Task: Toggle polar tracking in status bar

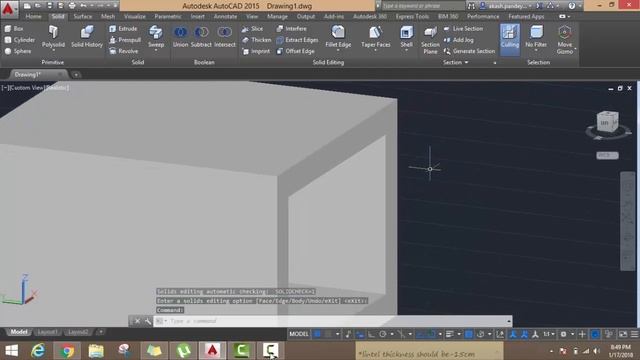Action: 382,334
